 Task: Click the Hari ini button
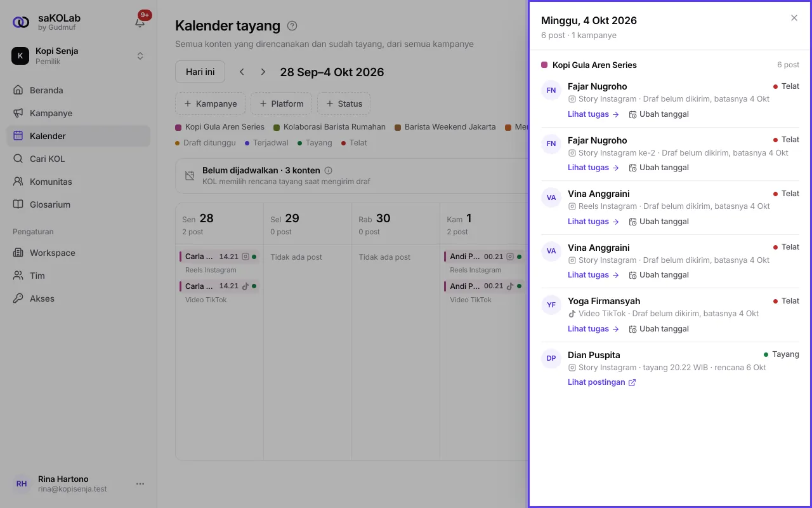tap(200, 72)
